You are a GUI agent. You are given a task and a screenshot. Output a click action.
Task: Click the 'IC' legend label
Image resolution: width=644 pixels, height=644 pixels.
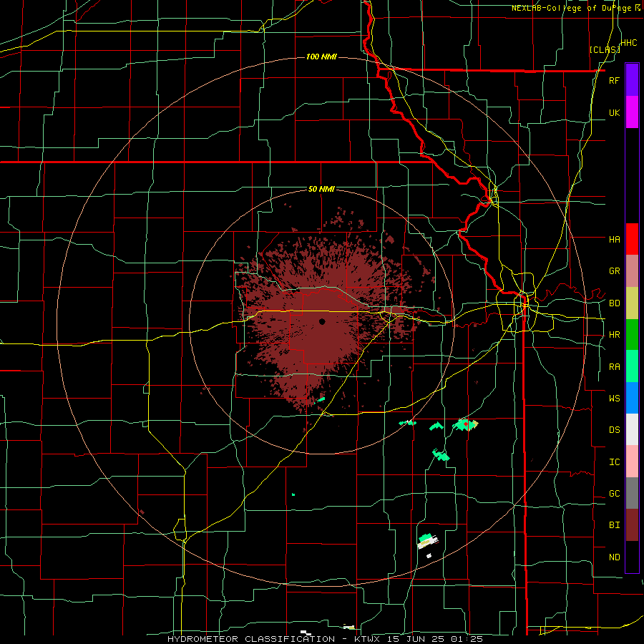coord(614,462)
